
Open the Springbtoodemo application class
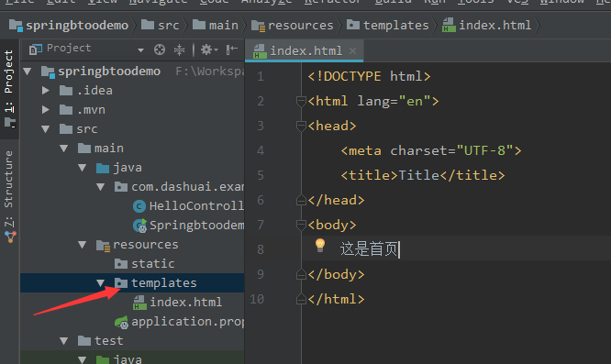pos(189,226)
